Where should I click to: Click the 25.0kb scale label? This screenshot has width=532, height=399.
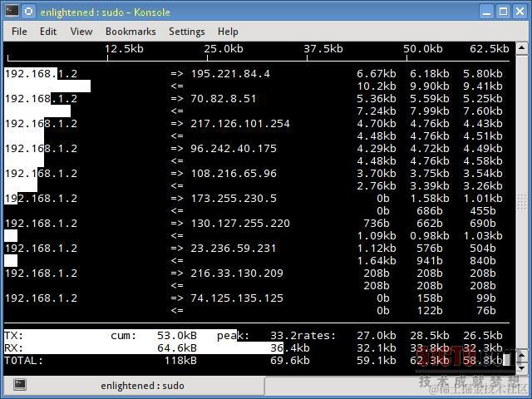click(224, 49)
